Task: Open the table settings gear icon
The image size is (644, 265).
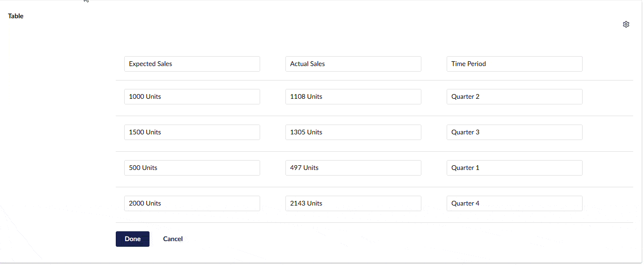Action: point(626,24)
